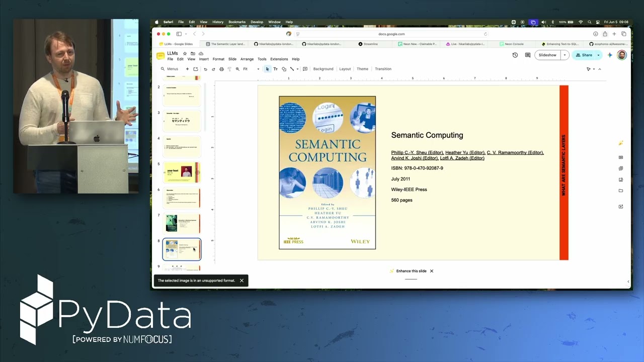
Task: Click the Undo arrow
Action: pyautogui.click(x=205, y=69)
